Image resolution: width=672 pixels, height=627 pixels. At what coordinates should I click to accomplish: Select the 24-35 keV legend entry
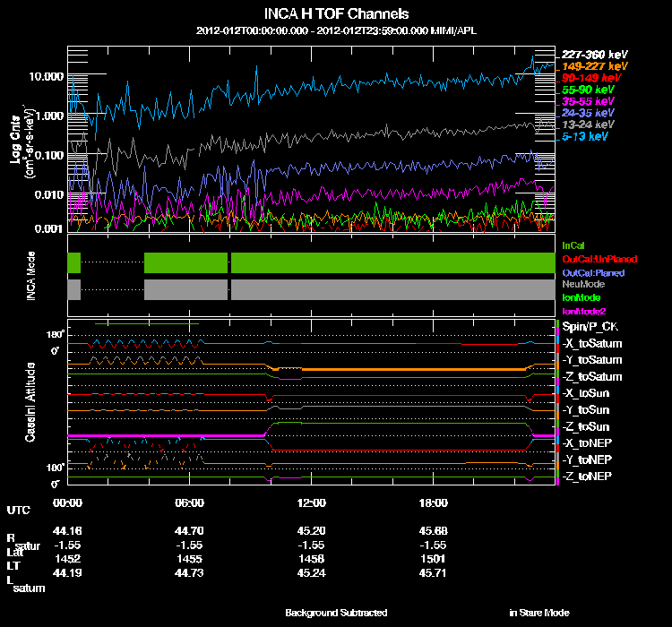coord(589,114)
